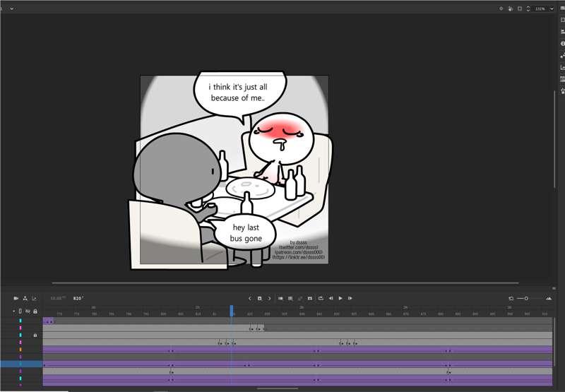Viewport: 565px width, 392px height.
Task: Click the show/hide all layers header icon
Action: (28, 311)
